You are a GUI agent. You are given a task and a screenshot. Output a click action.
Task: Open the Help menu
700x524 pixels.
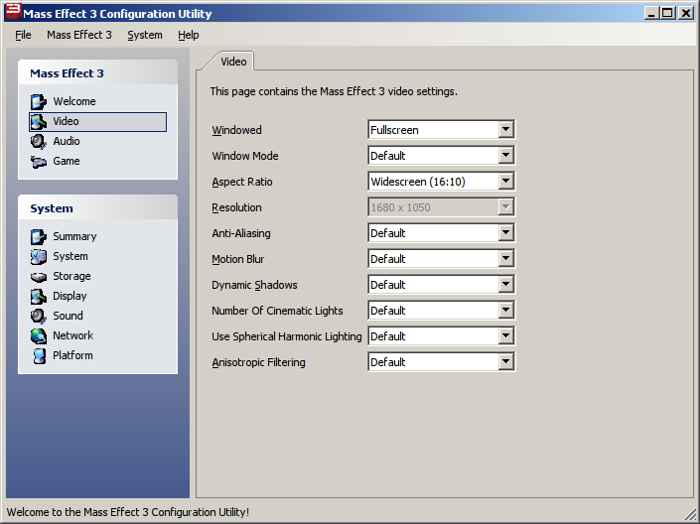pos(188,35)
